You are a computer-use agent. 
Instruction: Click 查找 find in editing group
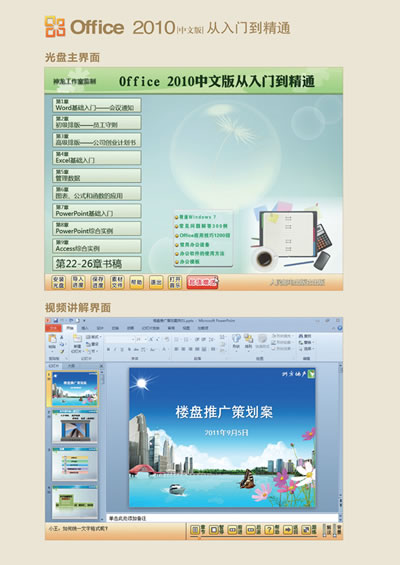coord(305,336)
